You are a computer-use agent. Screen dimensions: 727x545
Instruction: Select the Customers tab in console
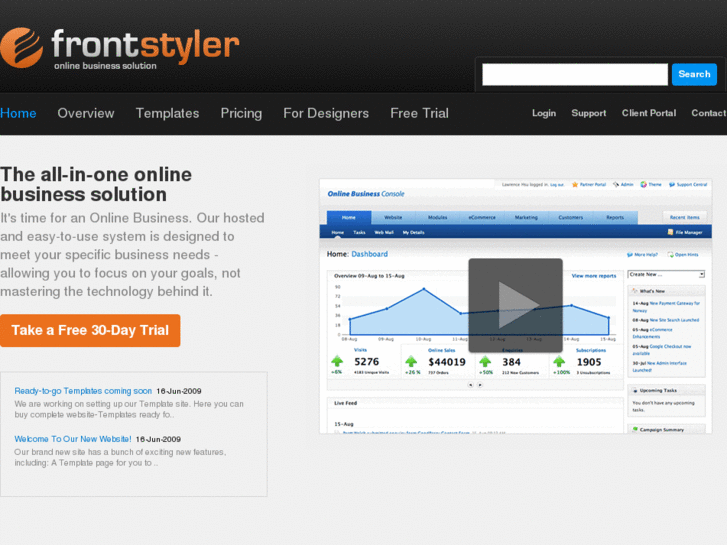click(x=571, y=218)
